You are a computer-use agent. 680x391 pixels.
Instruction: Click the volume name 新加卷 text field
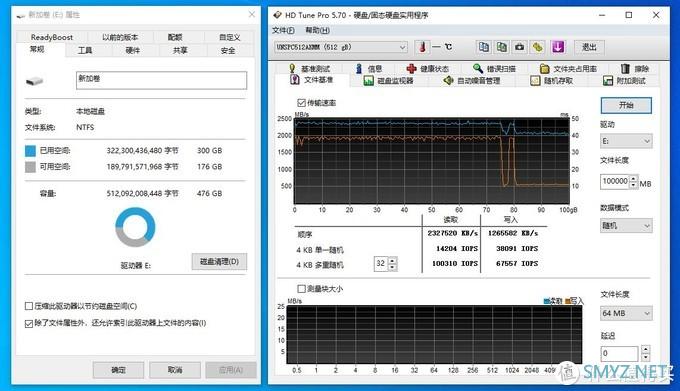click(x=161, y=80)
